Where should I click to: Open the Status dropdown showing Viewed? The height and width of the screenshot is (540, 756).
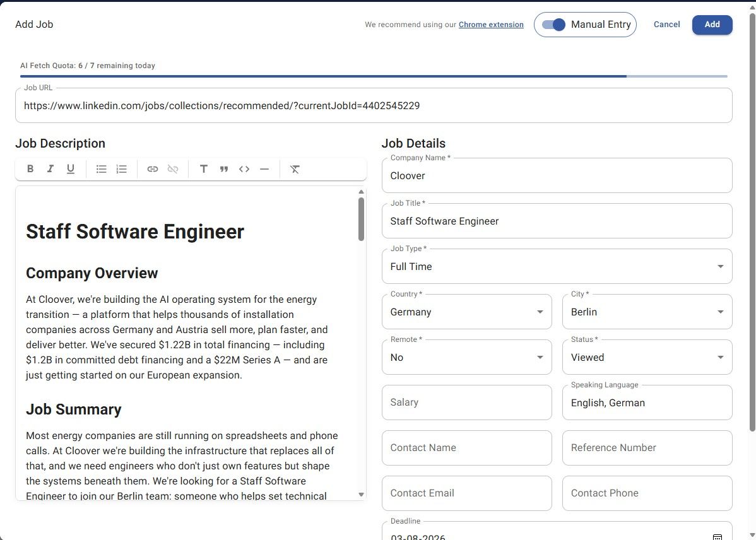point(647,357)
